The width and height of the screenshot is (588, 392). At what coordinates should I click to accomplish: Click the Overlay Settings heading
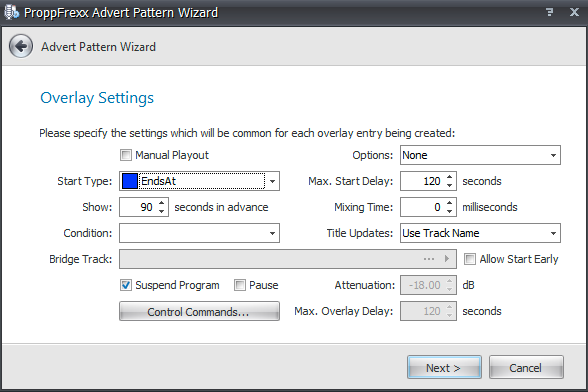[x=97, y=98]
